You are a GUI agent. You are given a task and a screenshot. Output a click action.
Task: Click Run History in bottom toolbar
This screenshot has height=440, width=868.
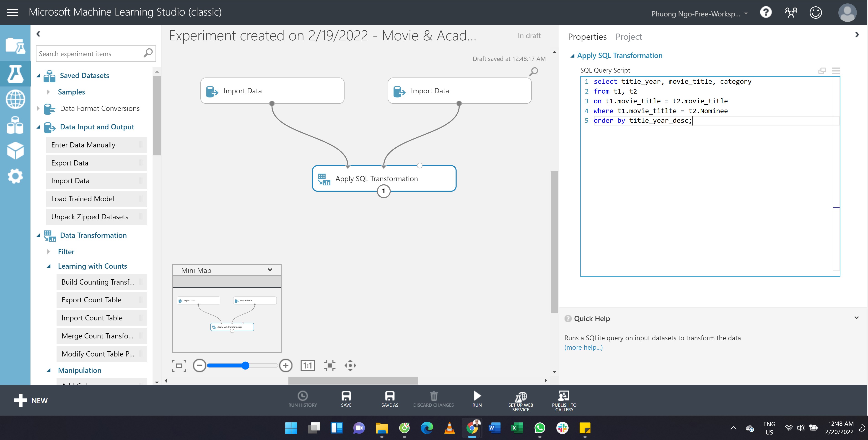pyautogui.click(x=302, y=399)
